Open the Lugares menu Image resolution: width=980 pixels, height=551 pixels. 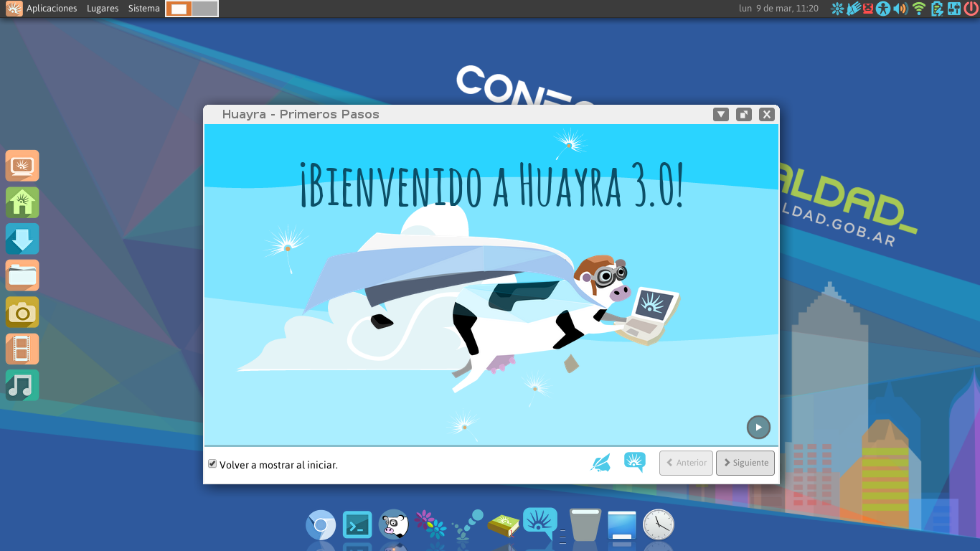click(103, 9)
